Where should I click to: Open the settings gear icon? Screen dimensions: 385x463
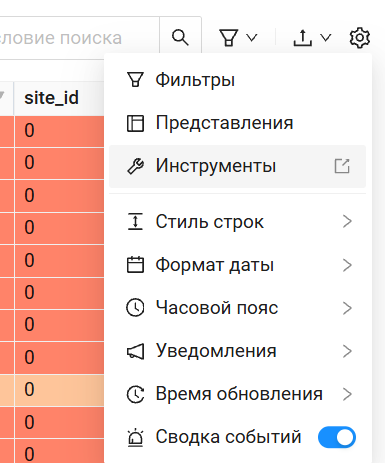click(360, 38)
